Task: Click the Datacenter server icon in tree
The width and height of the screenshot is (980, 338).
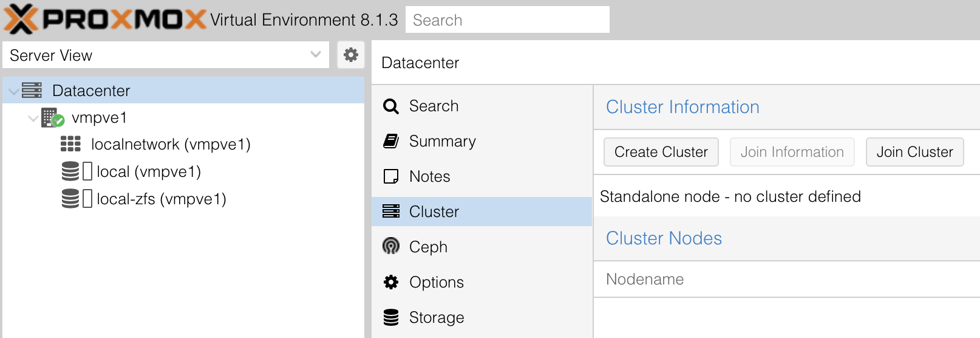Action: coord(32,91)
